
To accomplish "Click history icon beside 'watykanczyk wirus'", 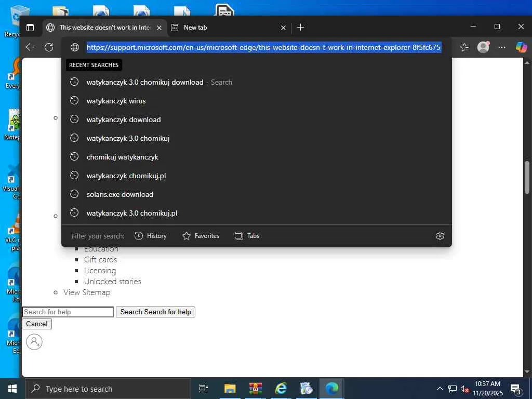I will 74,100.
